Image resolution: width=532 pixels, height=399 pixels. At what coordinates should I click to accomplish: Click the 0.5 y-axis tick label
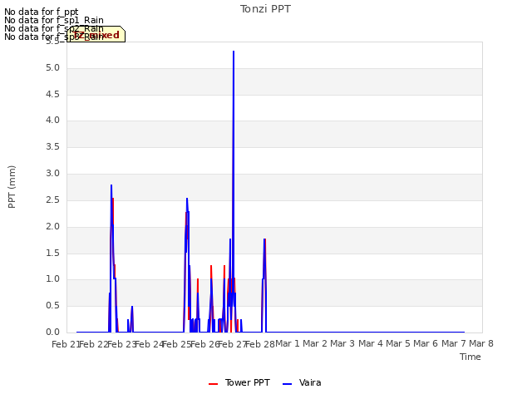(52, 305)
